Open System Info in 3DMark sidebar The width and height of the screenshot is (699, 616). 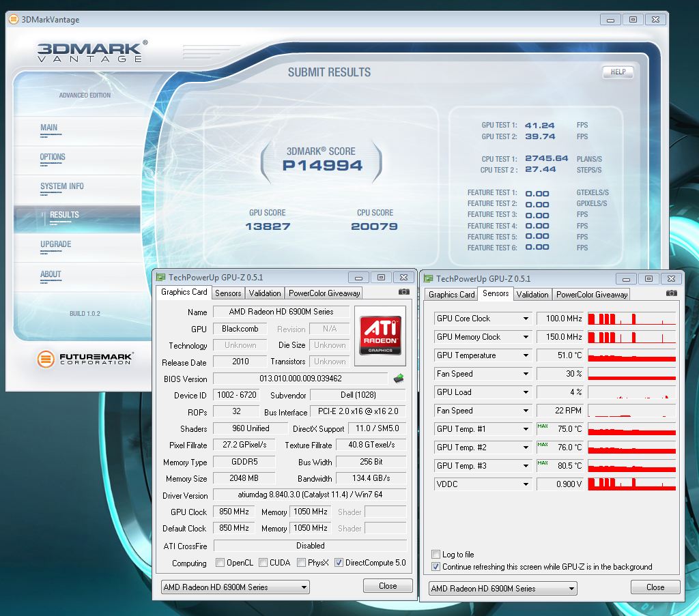[62, 186]
